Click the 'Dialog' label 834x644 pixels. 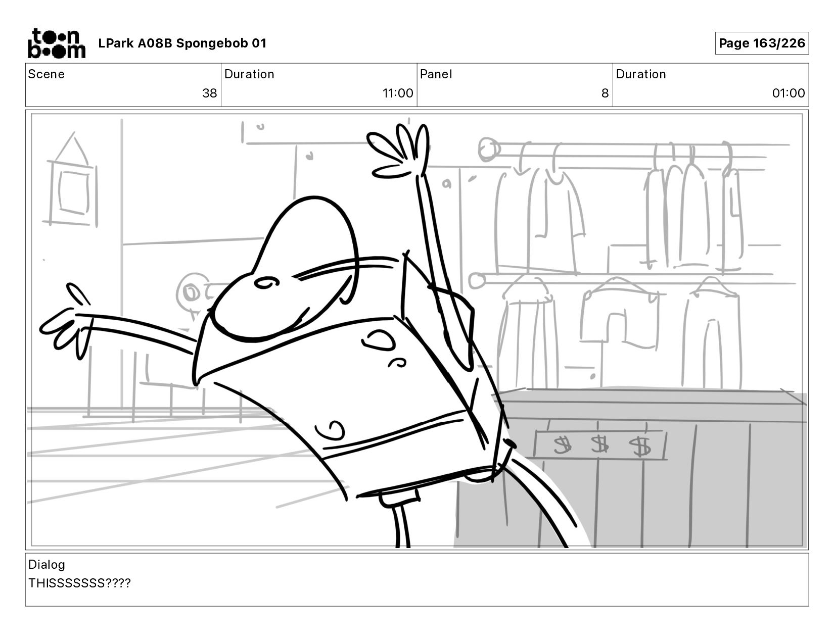47,565
